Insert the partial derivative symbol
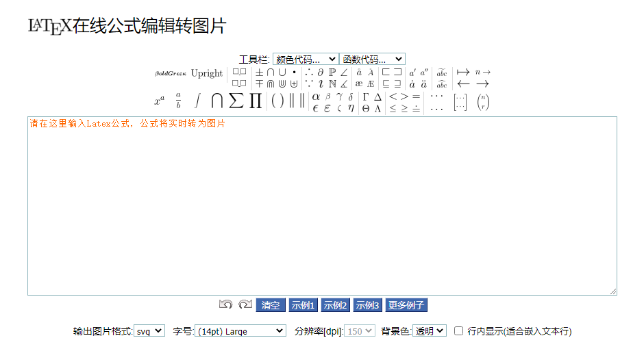Screen dimensions: 644x351 pos(321,73)
